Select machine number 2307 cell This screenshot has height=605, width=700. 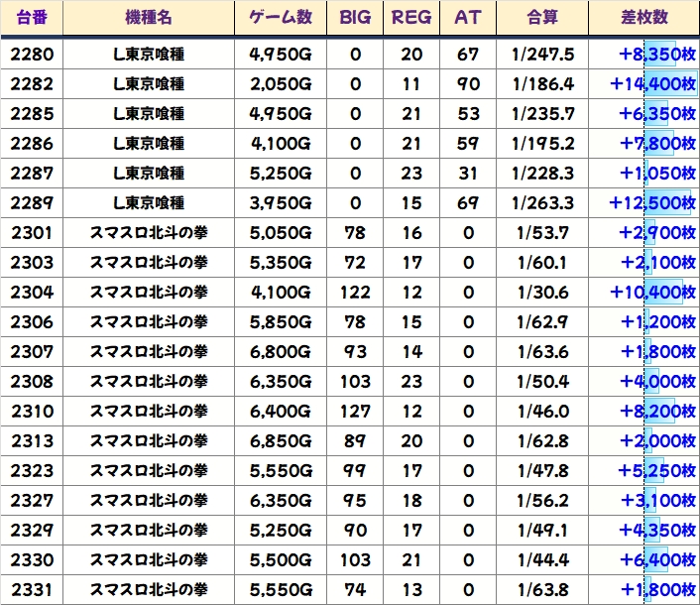(x=32, y=352)
